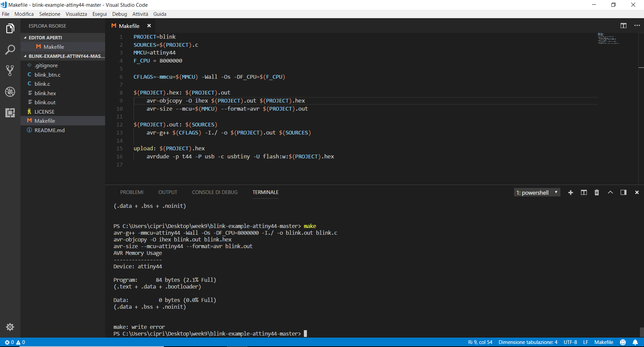Click the terminal scrollbar thumb
Image resolution: width=644 pixels, height=347 pixels.
pyautogui.click(x=642, y=332)
